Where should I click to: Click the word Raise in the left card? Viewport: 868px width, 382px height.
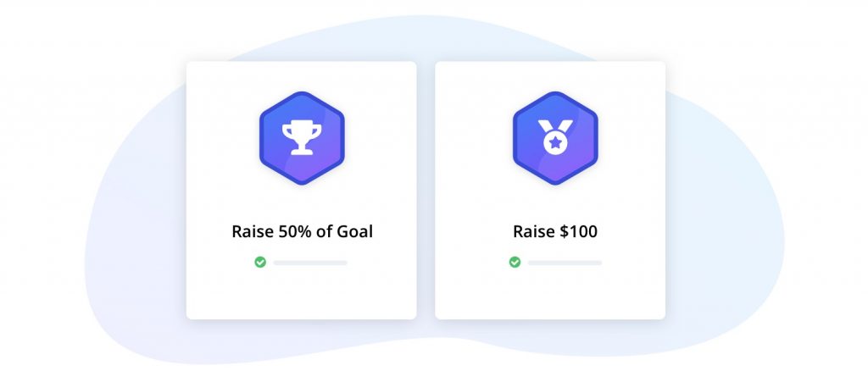253,231
